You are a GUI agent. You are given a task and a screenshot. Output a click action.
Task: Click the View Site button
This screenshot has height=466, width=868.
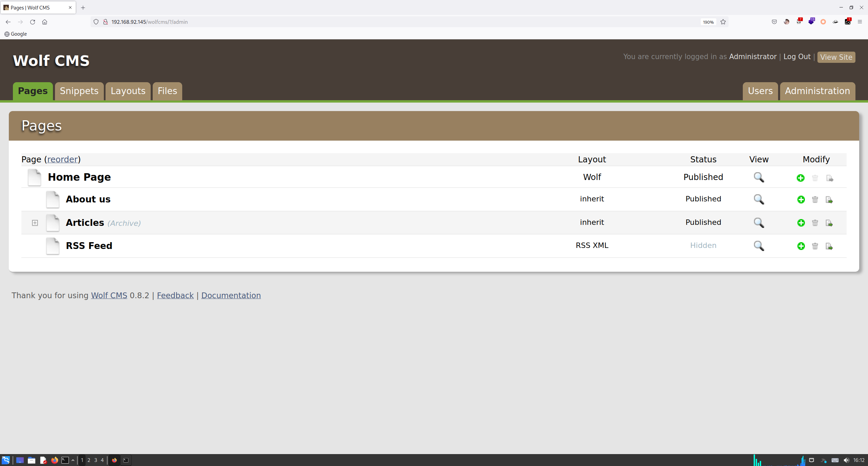click(836, 57)
